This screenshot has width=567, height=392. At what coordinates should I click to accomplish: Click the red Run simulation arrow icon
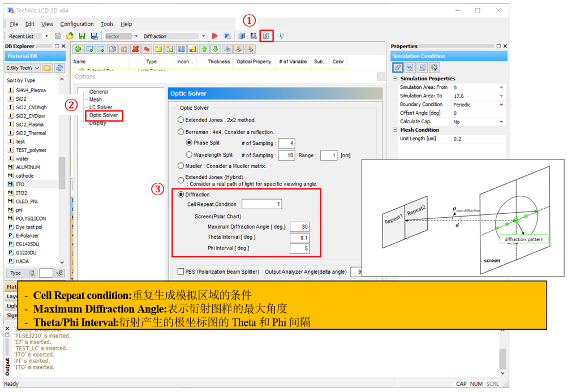point(214,36)
